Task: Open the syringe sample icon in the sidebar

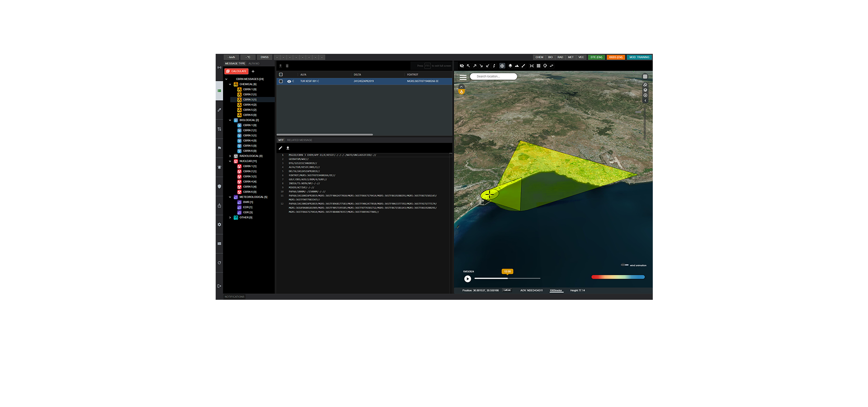Action: point(219,110)
